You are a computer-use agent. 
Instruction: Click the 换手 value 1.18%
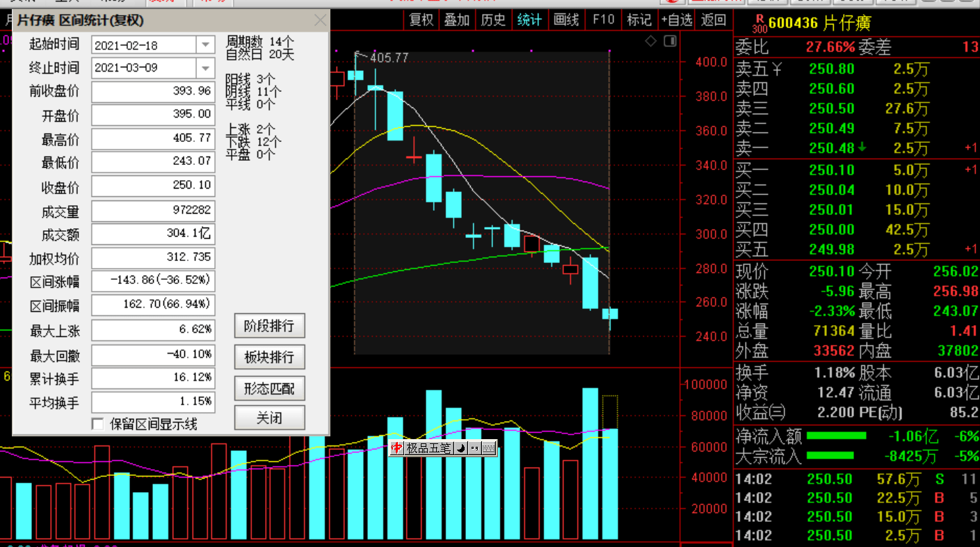tap(835, 373)
